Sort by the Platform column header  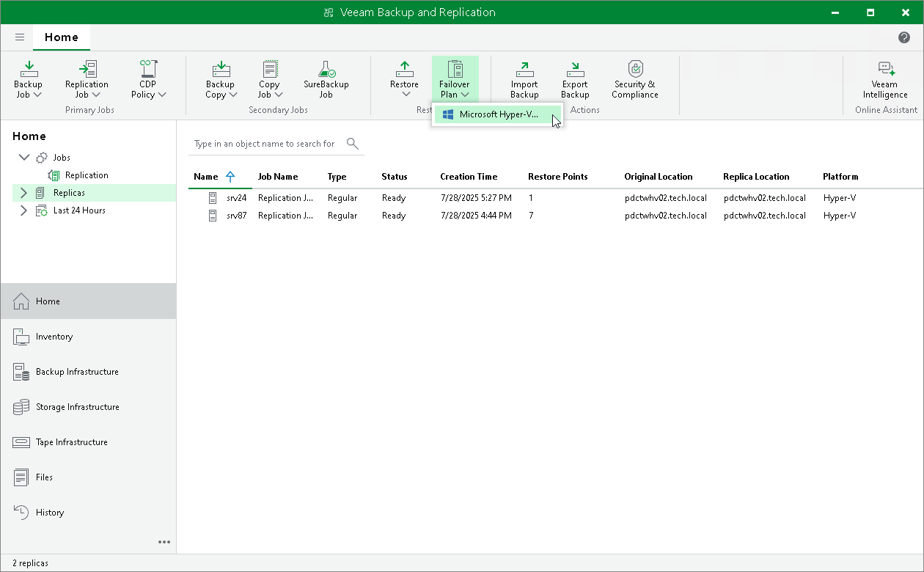(x=840, y=177)
